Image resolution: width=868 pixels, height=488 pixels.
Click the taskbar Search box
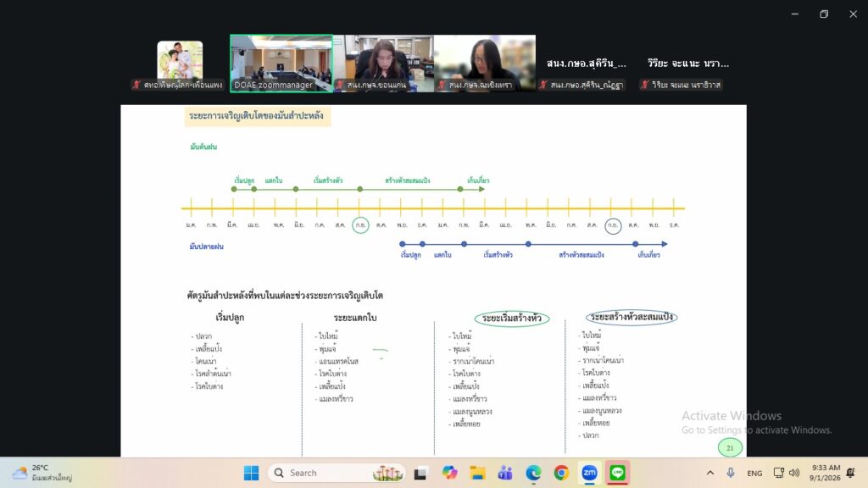tap(337, 473)
